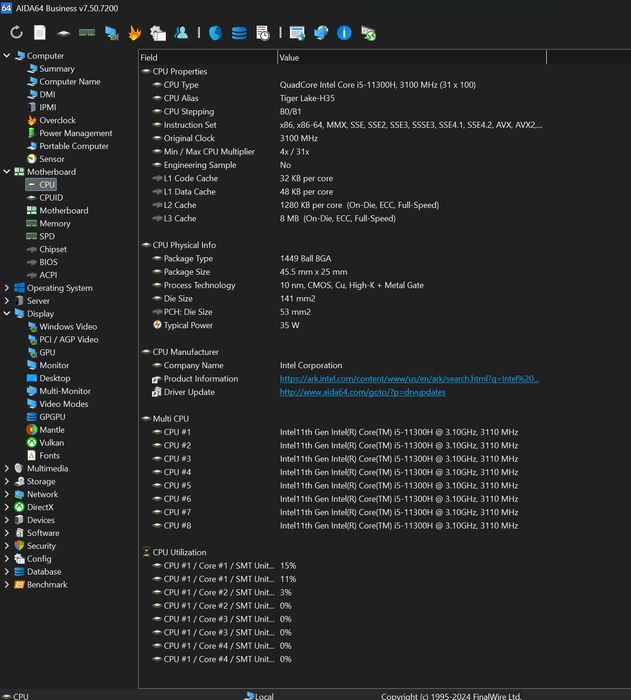This screenshot has width=631, height=700.
Task: Click the Mantle icon in tree
Action: (x=32, y=429)
